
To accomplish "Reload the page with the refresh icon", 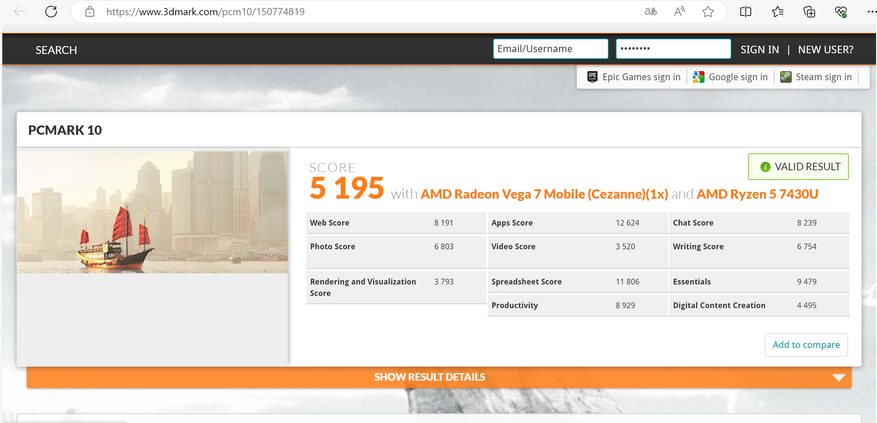I will point(51,11).
